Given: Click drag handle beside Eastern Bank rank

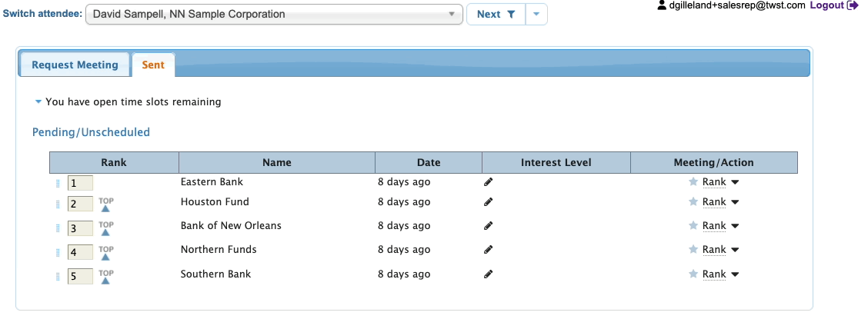Looking at the screenshot, I should (57, 183).
